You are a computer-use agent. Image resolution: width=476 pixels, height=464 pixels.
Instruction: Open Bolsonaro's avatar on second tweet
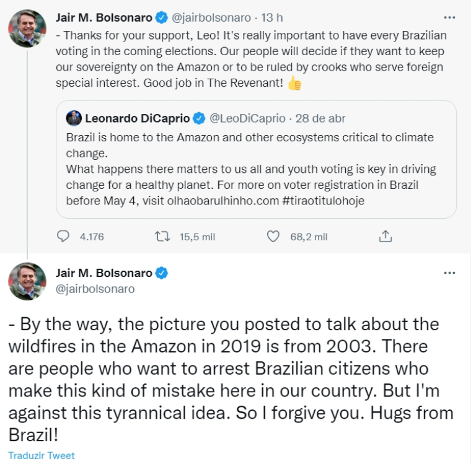coord(27,281)
